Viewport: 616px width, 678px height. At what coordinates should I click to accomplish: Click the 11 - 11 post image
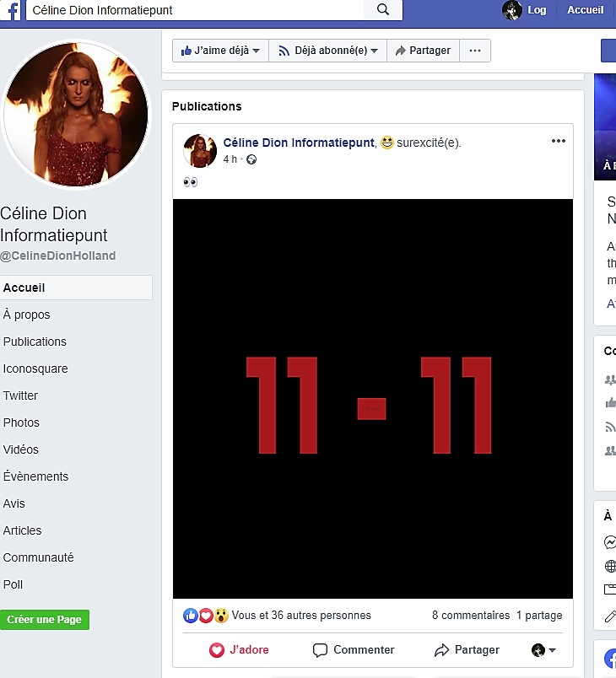point(372,399)
